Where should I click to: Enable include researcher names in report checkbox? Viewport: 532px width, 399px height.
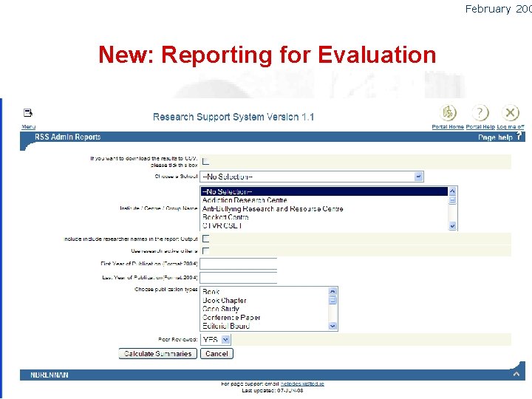205,239
